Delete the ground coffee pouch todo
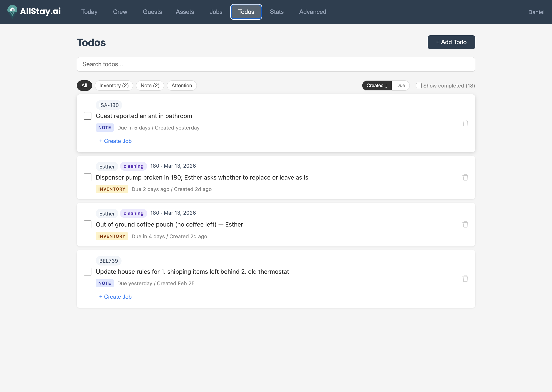This screenshot has height=392, width=552. coord(465,225)
